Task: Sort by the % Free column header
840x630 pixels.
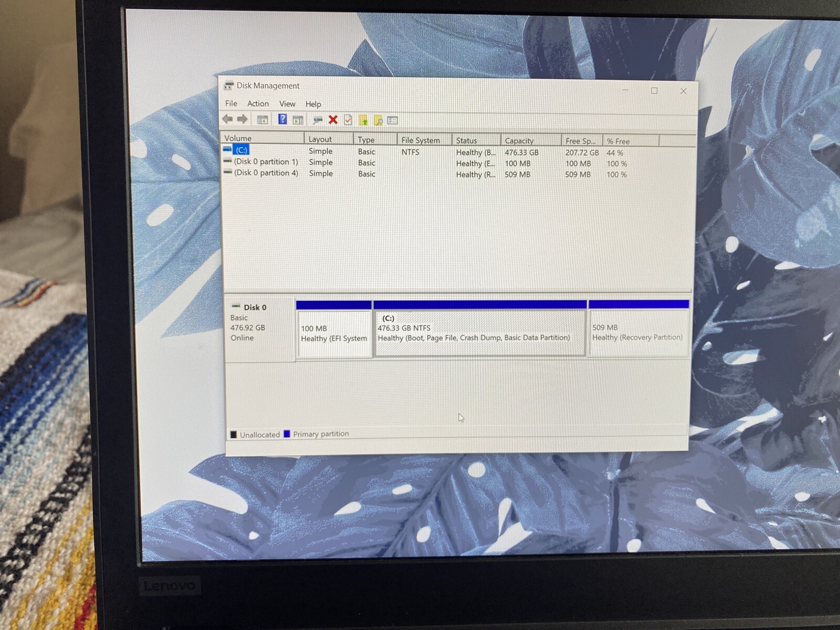Action: (631, 141)
